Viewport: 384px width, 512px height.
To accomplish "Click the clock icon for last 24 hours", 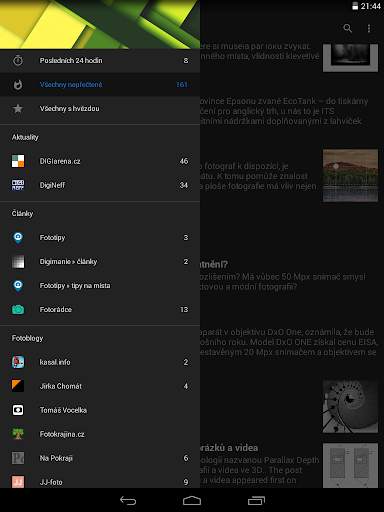I will click(x=18, y=60).
